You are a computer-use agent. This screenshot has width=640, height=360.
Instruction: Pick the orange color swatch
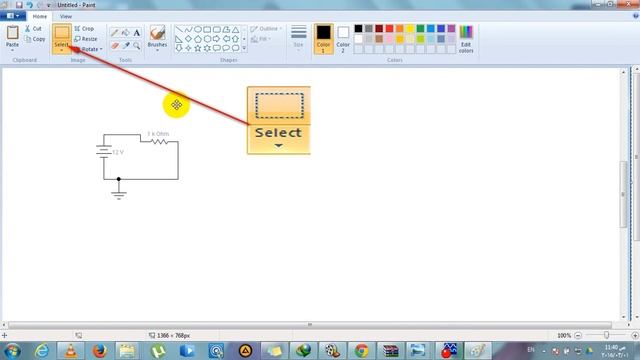[x=400, y=29]
